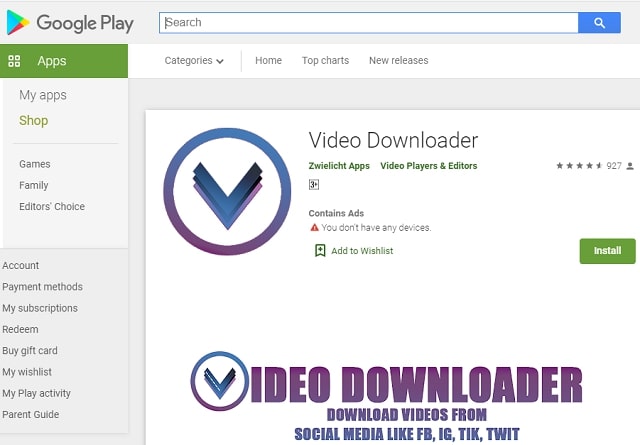This screenshot has height=445, width=640.
Task: Open the Family category
Action: click(x=33, y=185)
